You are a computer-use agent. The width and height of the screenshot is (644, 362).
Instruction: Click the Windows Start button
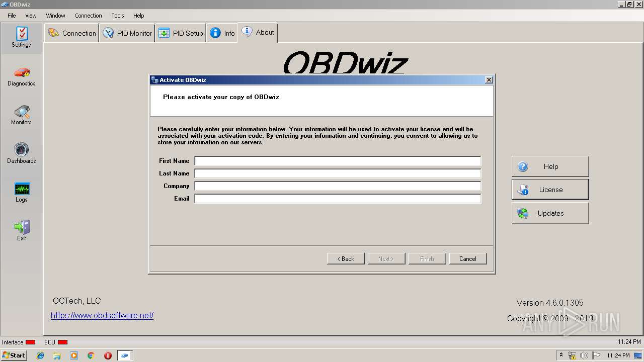pos(14,355)
